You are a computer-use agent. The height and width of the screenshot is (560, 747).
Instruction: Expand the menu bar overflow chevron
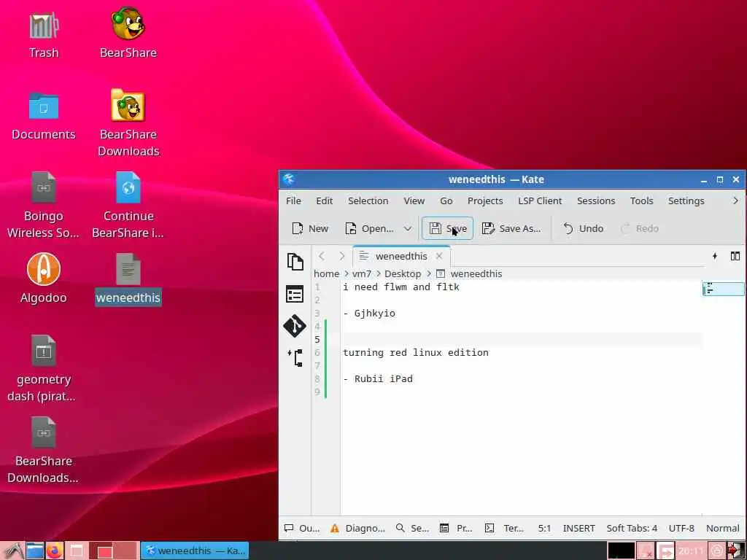(735, 201)
